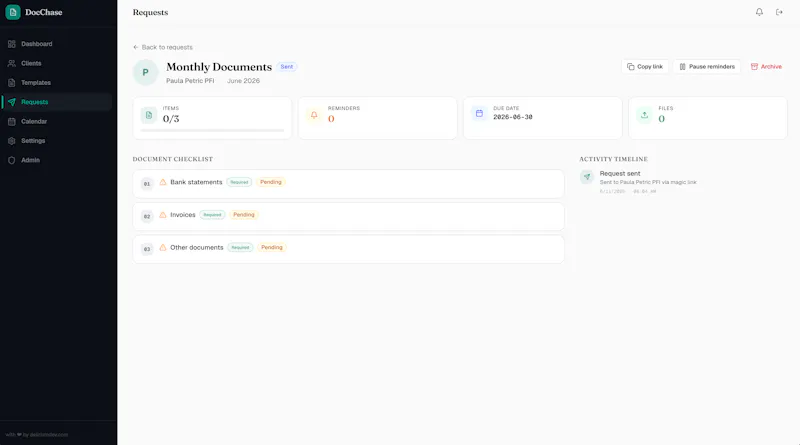Screen dimensions: 800x445
Task: Click the Admin shield icon
Action: (12, 160)
